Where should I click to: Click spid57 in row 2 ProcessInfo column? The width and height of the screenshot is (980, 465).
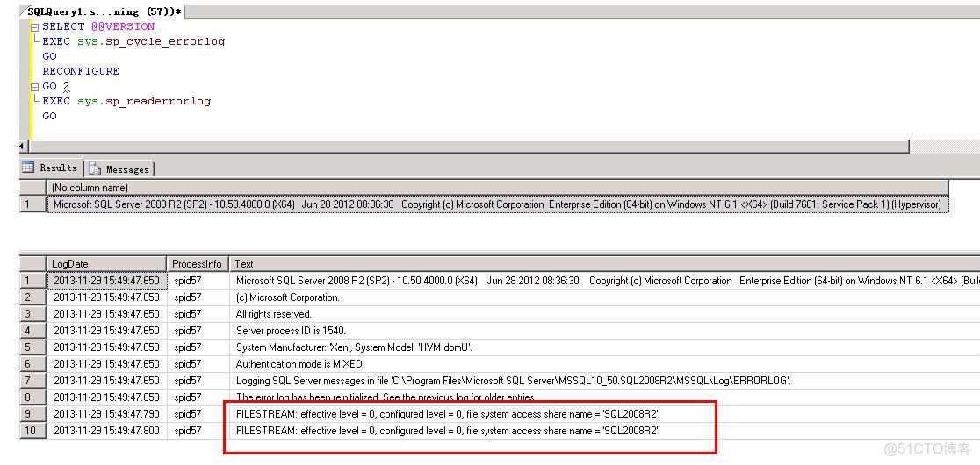pyautogui.click(x=188, y=297)
